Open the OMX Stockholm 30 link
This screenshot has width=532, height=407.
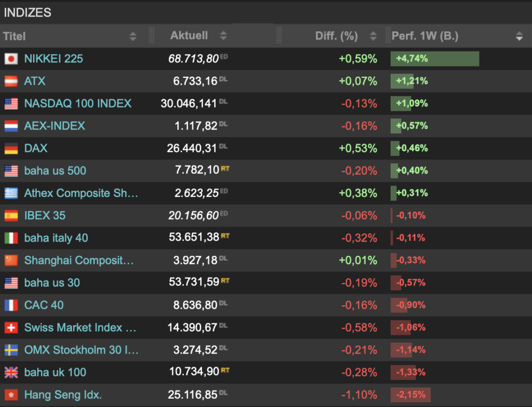click(x=82, y=350)
